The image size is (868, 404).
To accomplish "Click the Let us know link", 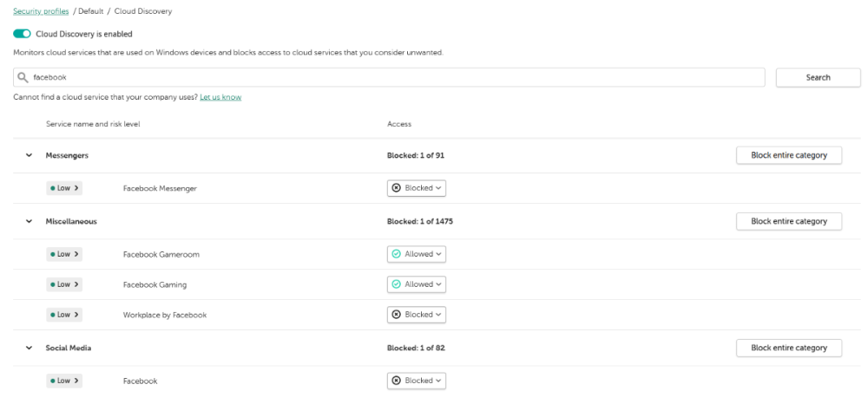I will (x=220, y=97).
